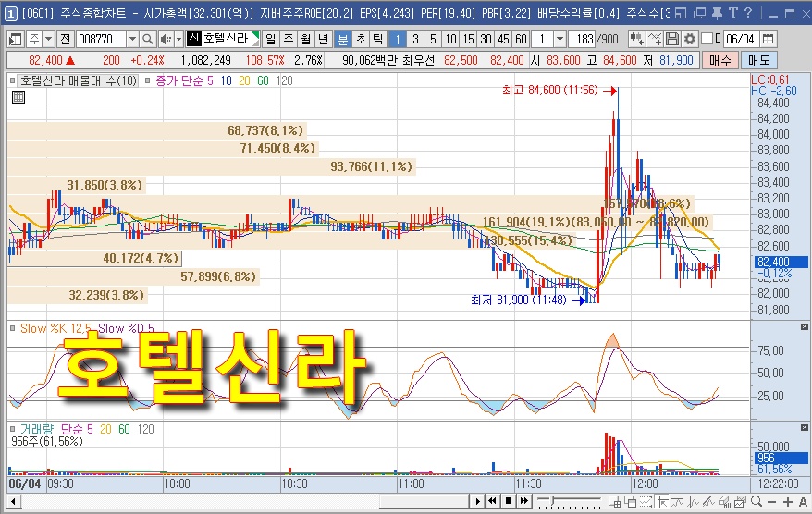The width and height of the screenshot is (812, 514).
Task: Click the chart zoom slider handle
Action: (553, 500)
